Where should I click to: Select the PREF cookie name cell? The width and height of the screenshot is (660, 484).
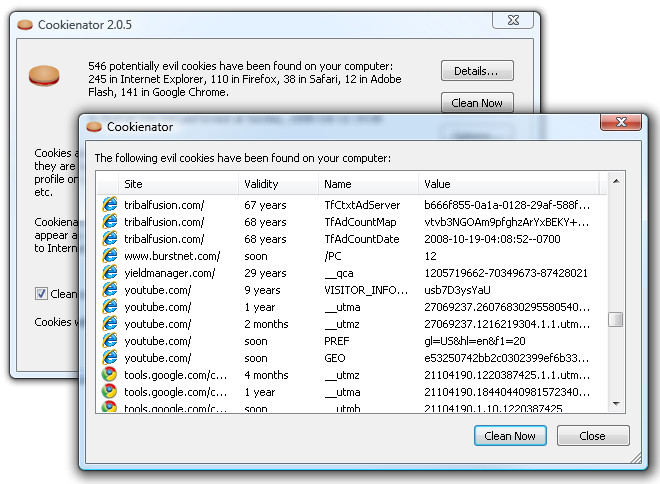click(336, 341)
